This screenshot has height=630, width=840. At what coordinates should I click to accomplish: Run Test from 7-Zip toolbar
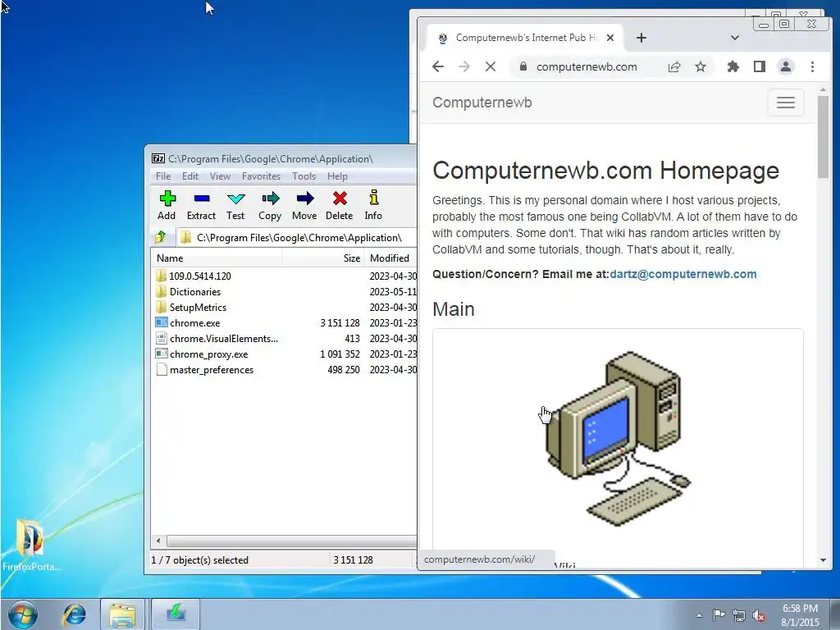coord(235,205)
